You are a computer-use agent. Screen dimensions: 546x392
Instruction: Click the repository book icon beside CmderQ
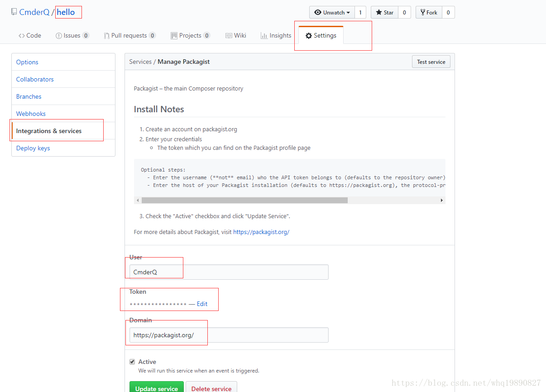click(14, 12)
